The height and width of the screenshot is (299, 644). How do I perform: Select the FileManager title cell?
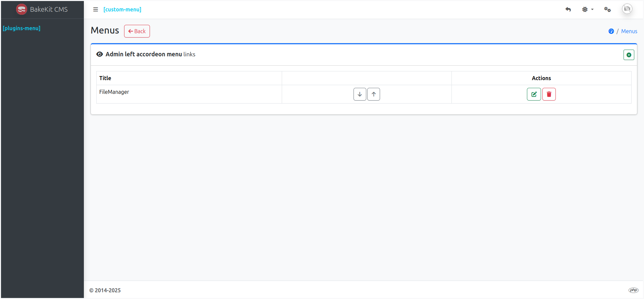189,94
